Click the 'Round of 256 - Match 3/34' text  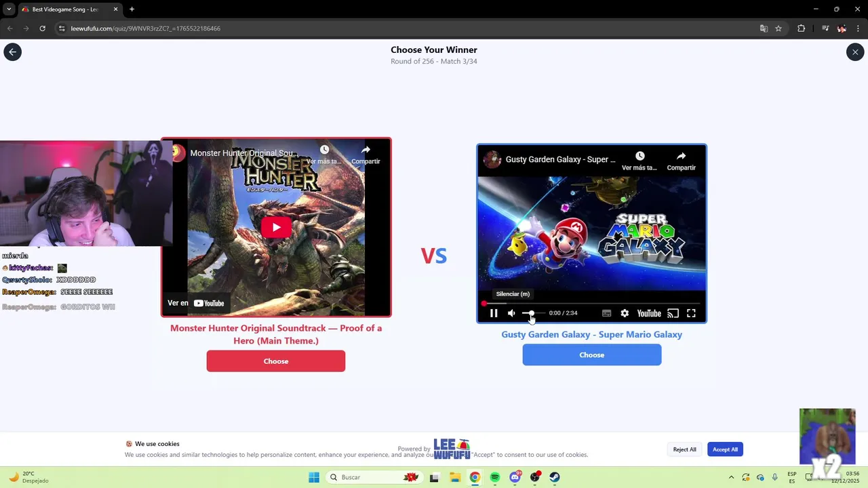[434, 61]
